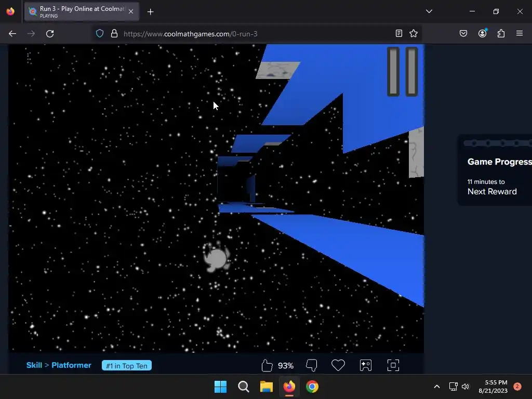The height and width of the screenshot is (399, 532).
Task: Open Firefox account icon
Action: (x=483, y=33)
